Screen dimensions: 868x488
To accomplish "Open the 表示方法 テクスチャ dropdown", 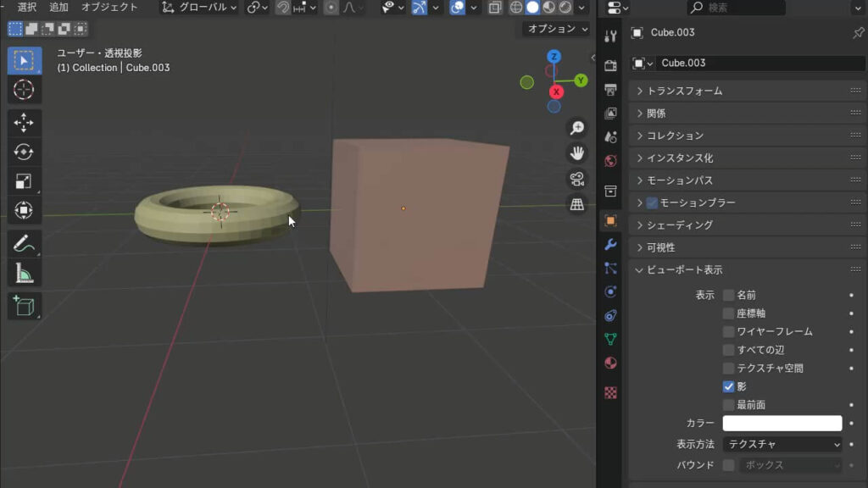I will pyautogui.click(x=782, y=444).
